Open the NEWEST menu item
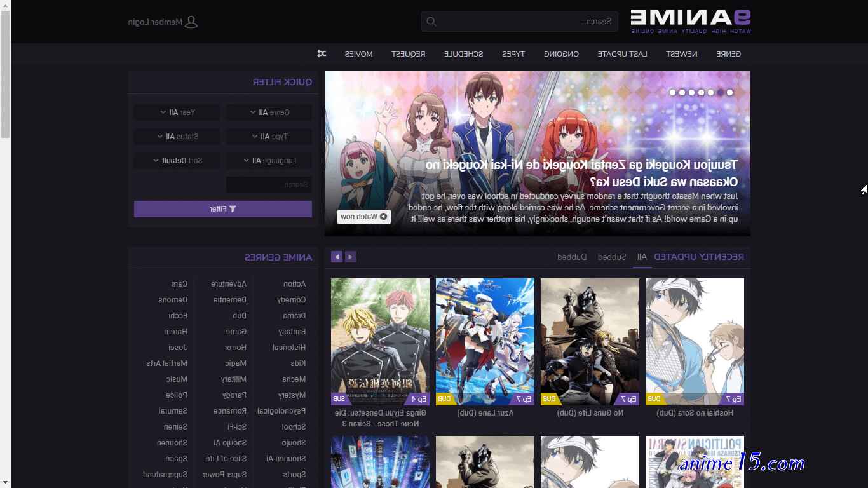This screenshot has height=488, width=868. (682, 54)
